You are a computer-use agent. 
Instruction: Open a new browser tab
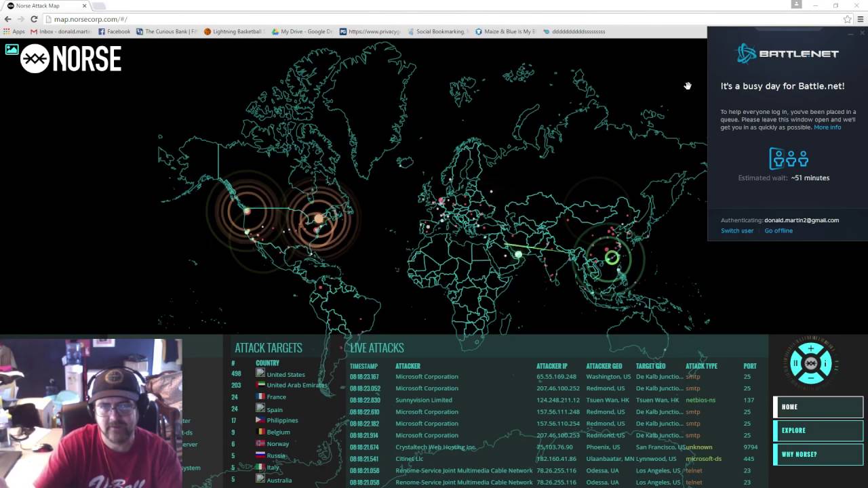[99, 6]
